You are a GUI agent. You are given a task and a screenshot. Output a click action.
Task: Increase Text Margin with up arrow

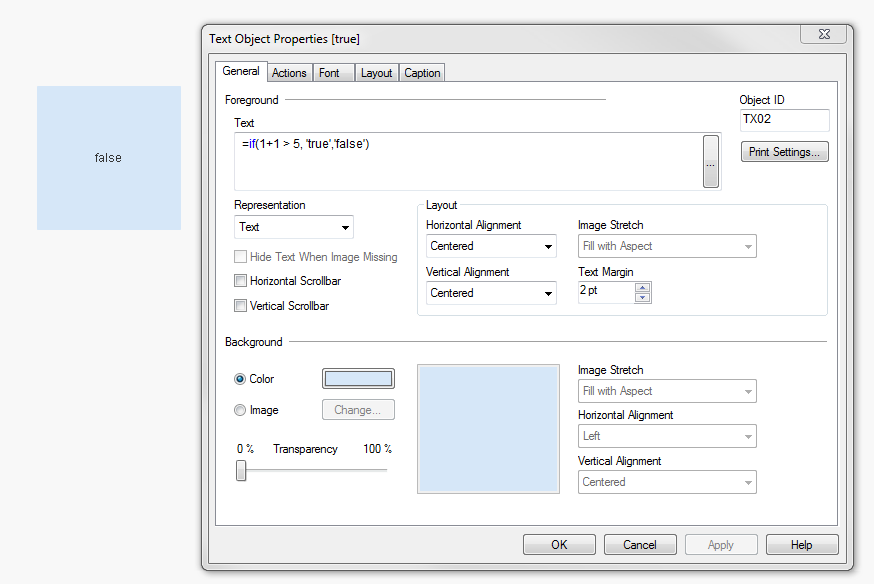[x=643, y=287]
